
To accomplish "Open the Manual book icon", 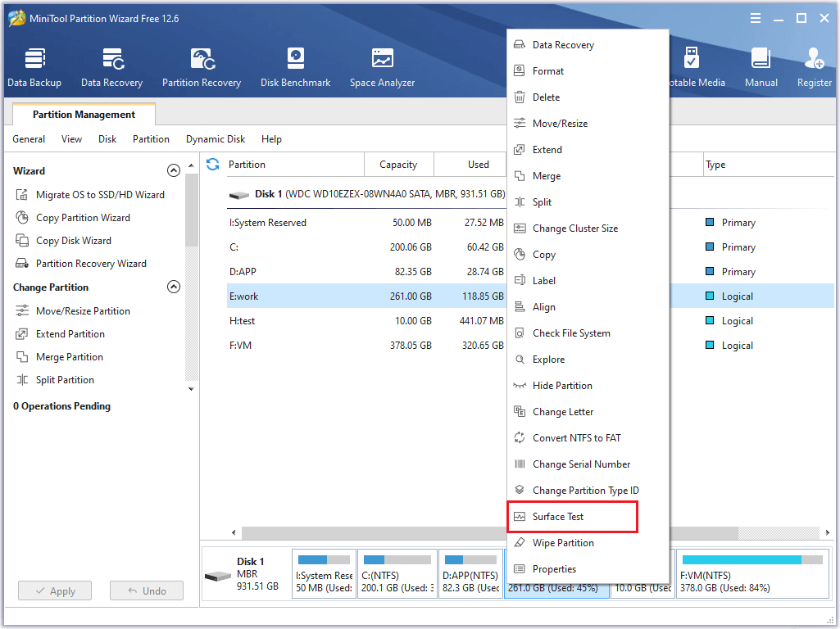I will (761, 59).
